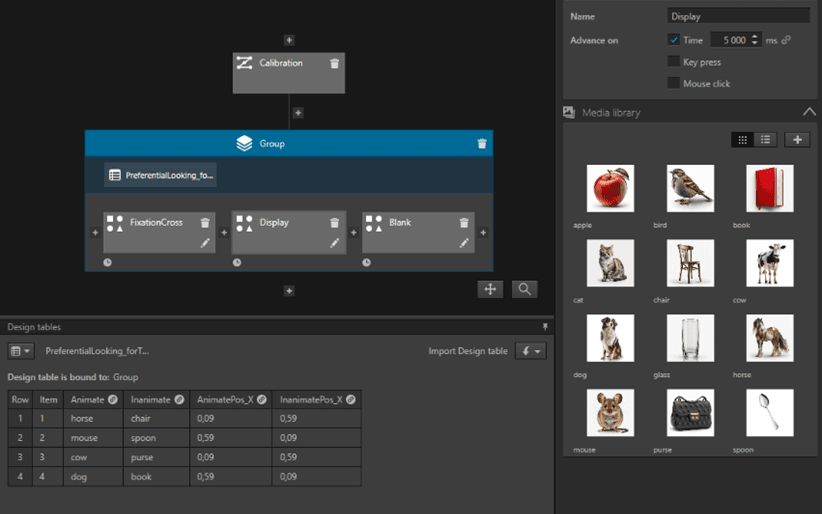Select the cow image thumbnail
Screen dimensions: 822x514
[770, 263]
